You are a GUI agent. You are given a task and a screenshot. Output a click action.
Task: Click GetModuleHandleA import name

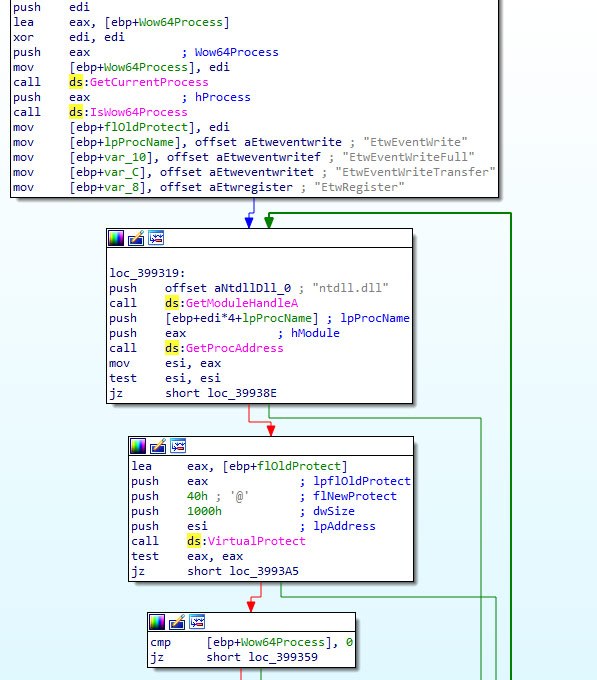coord(242,303)
